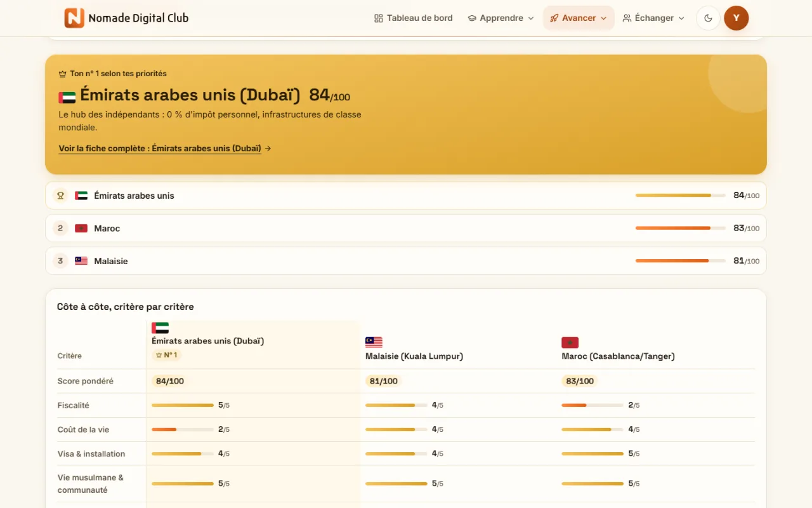This screenshot has width=812, height=508.
Task: Click the Émirats arabes unis 84/100 progress bar
Action: [680, 196]
